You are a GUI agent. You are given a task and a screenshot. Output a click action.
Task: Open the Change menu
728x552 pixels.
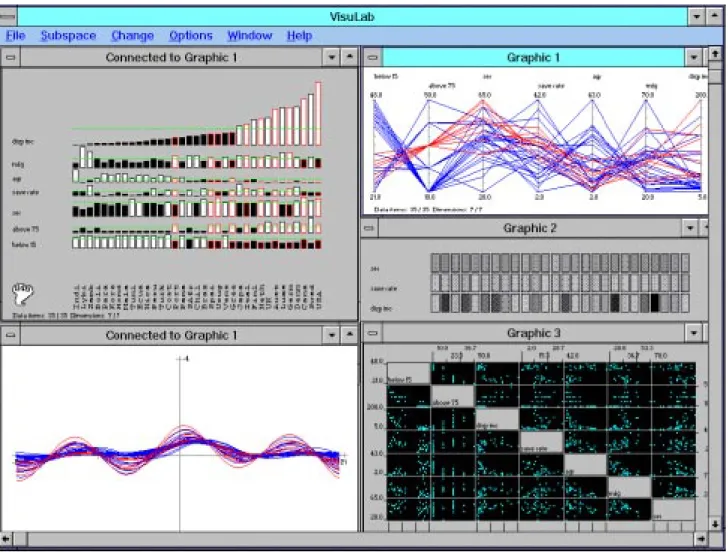coord(132,36)
